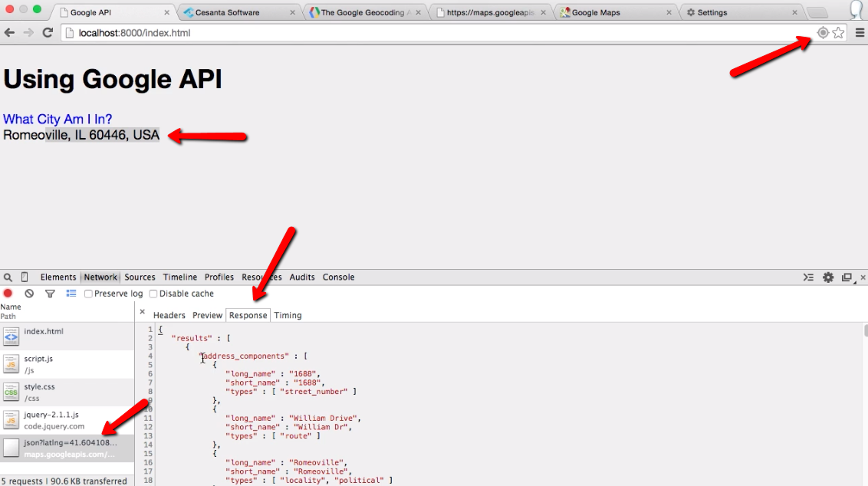Click the red record network log button
Image resolution: width=868 pixels, height=486 pixels.
point(8,294)
